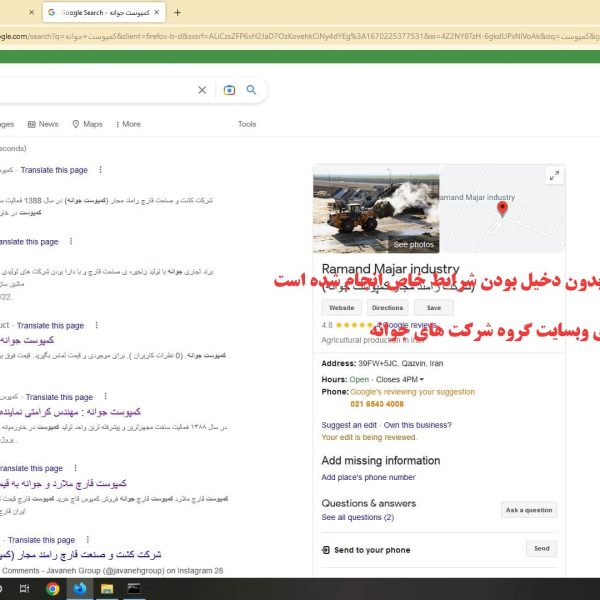Open options menu beside first Translate this page

point(97,170)
